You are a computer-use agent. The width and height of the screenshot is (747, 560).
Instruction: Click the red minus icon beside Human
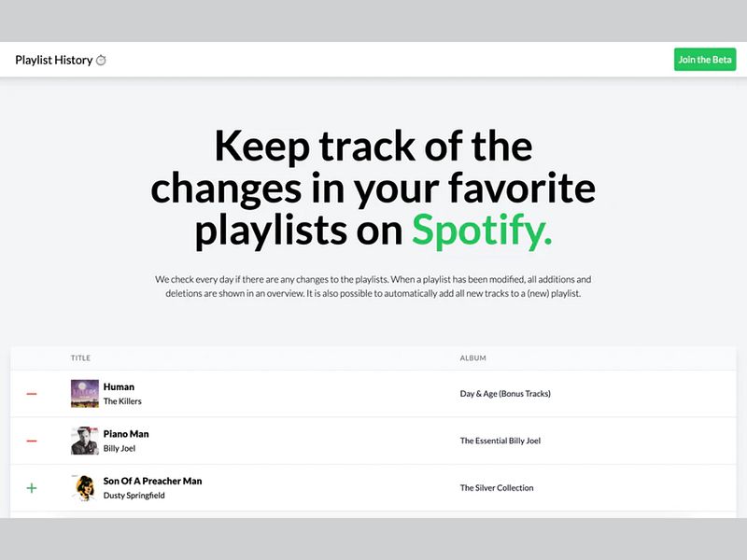pyautogui.click(x=31, y=393)
